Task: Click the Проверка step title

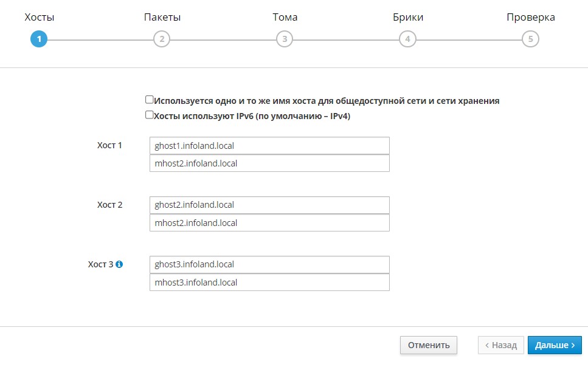Action: pos(531,17)
